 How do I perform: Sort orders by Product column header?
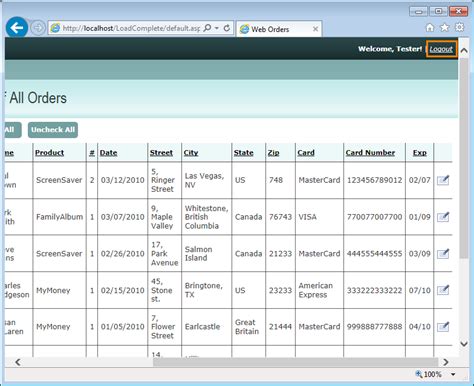coord(49,153)
